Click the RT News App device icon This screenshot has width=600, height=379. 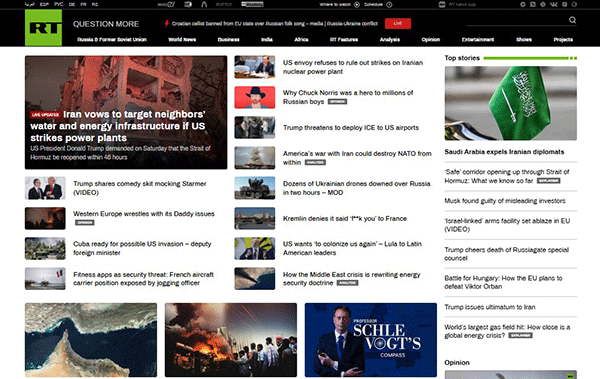pyautogui.click(x=442, y=5)
